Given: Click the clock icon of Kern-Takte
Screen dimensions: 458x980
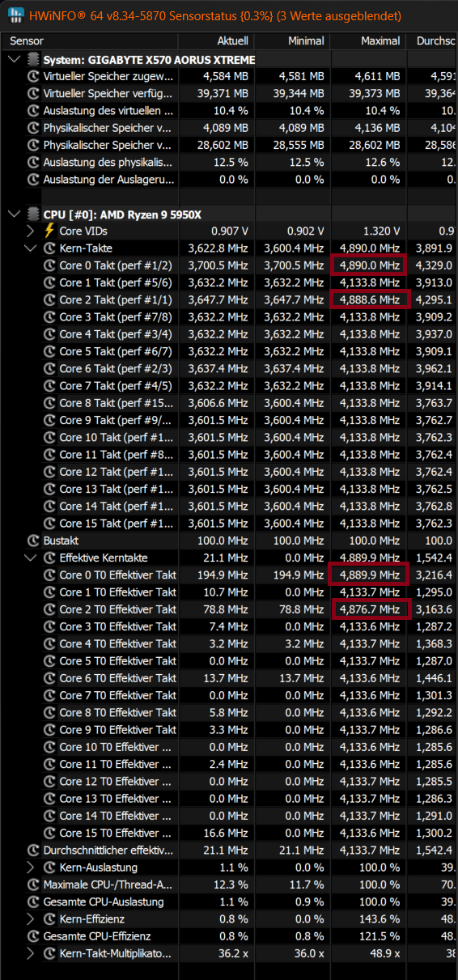Looking at the screenshot, I should pos(49,248).
